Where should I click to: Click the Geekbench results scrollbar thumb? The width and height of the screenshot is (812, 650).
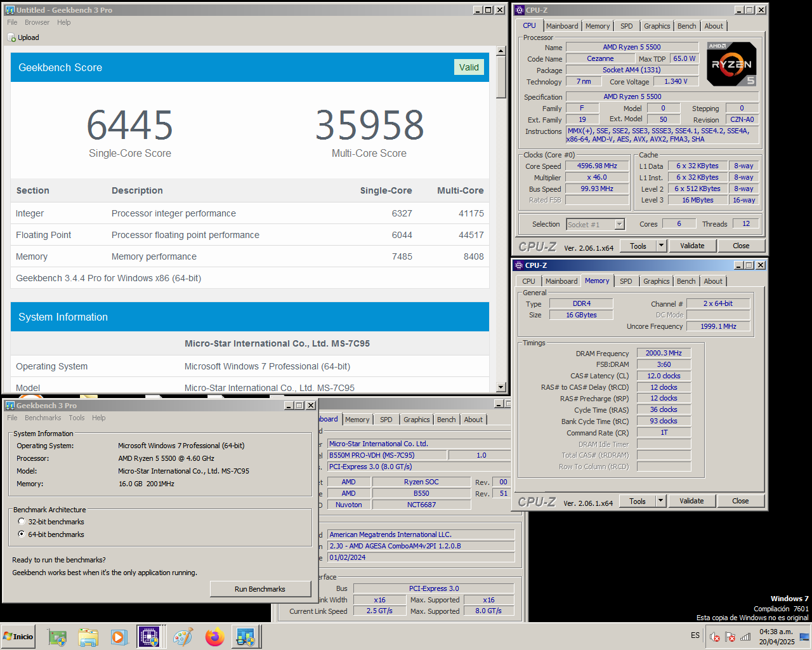click(x=501, y=77)
